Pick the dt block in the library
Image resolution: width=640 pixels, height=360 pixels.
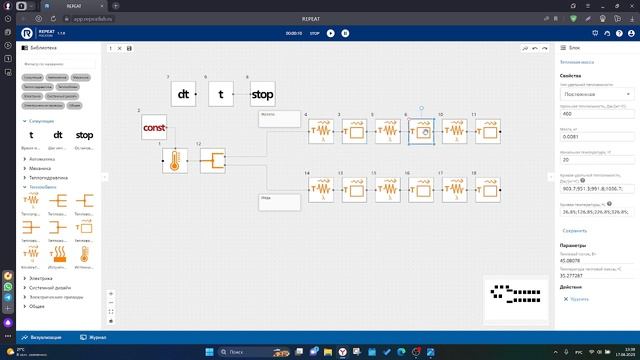pyautogui.click(x=58, y=135)
